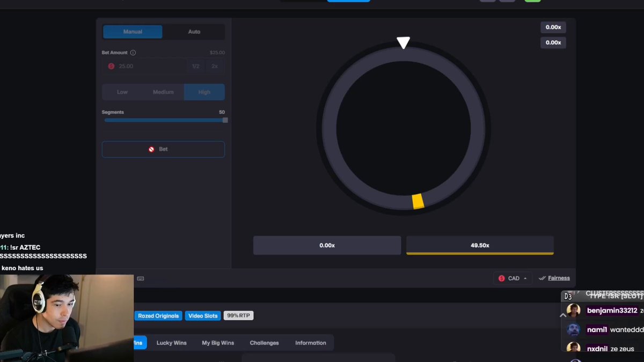The image size is (644, 362).
Task: Select Medium risk level
Action: (x=163, y=92)
